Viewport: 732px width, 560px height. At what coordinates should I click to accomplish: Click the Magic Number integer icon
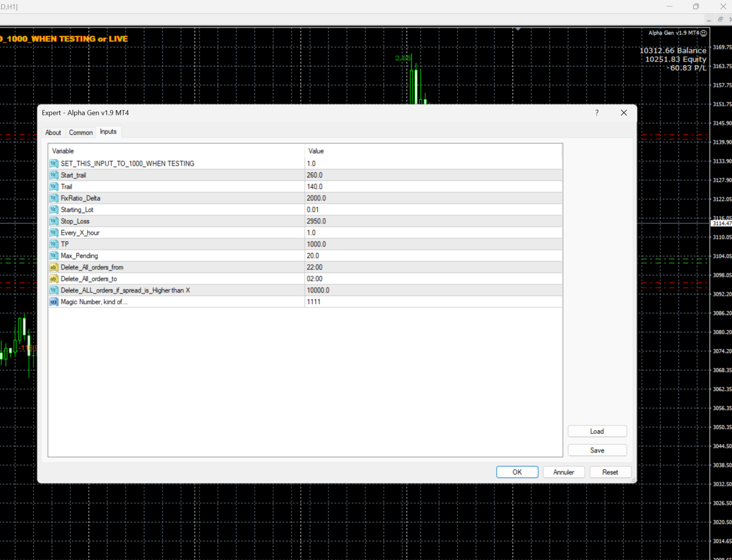pyautogui.click(x=54, y=302)
